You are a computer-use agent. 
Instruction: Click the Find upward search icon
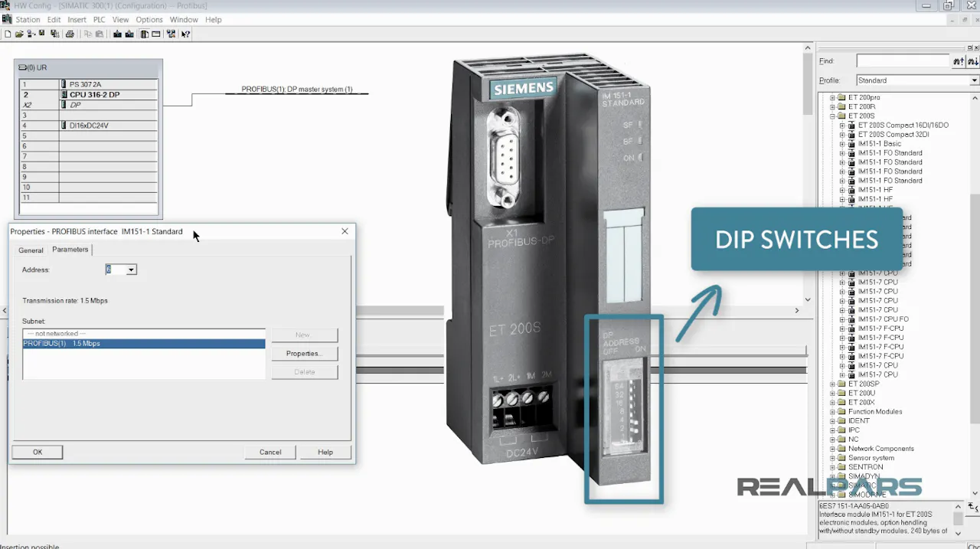[958, 60]
